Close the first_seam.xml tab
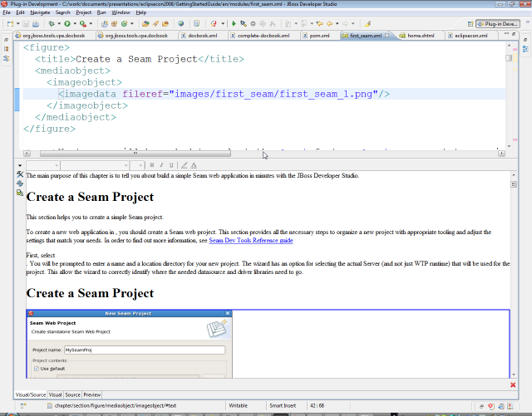Screen dimensions: 532x416 click(387, 35)
